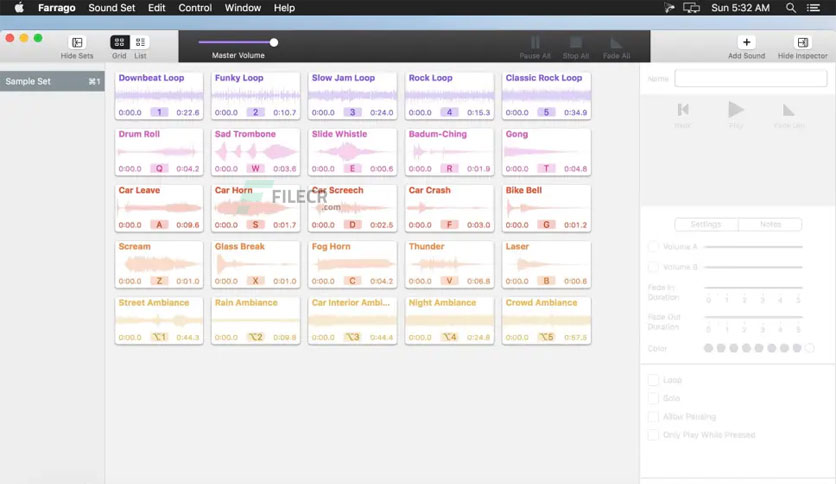Pick the first color swatch in inspector
This screenshot has width=836, height=484.
click(x=708, y=348)
